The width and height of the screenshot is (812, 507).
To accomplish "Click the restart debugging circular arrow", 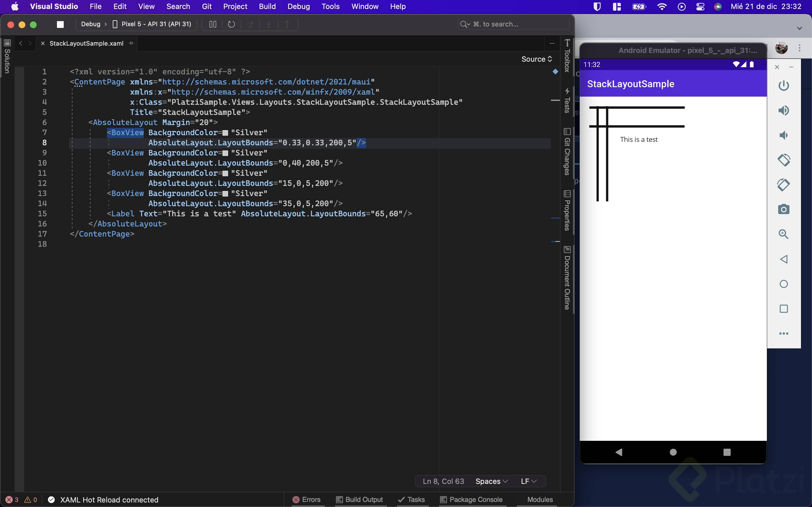I will coord(231,24).
